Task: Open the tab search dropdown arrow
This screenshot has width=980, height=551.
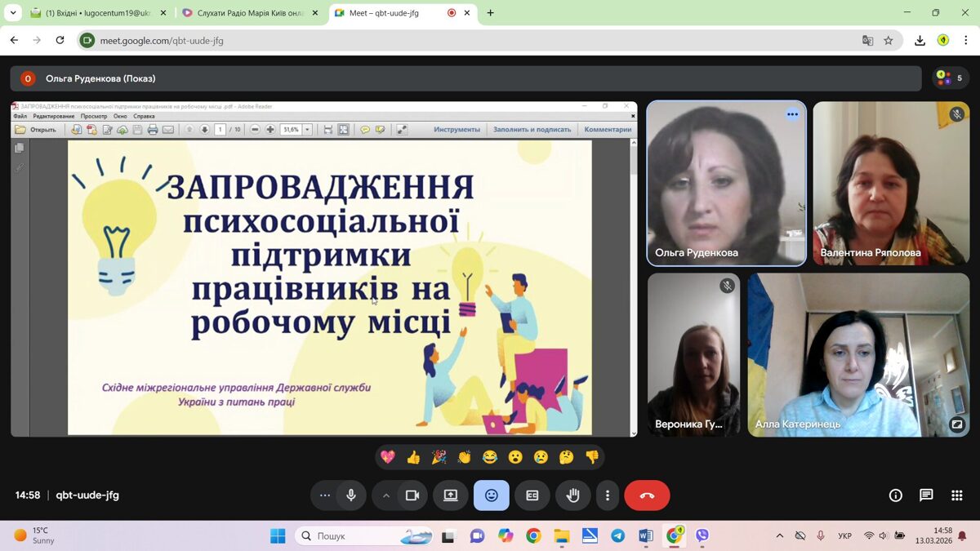Action: pyautogui.click(x=13, y=13)
